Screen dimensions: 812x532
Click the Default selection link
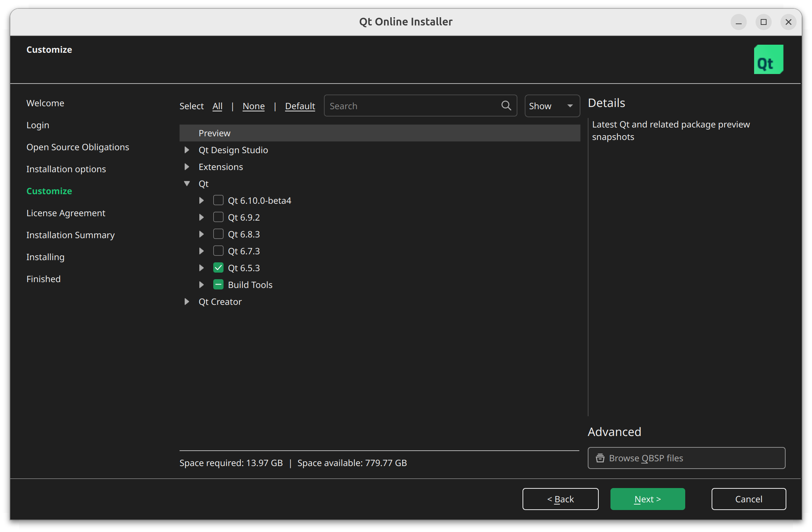point(300,106)
